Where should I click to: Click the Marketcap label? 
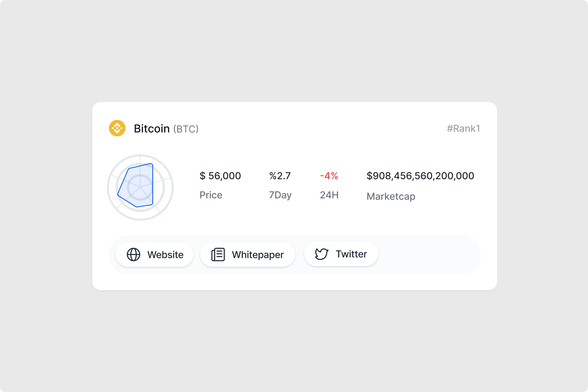391,196
